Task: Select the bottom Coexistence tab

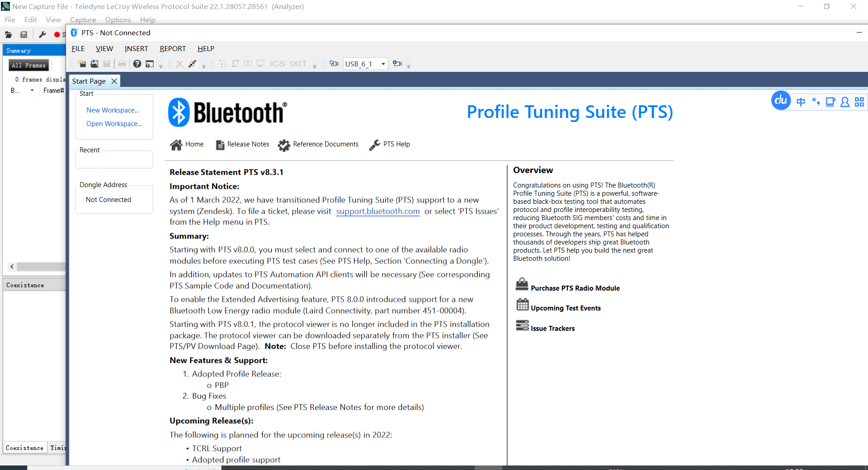Action: (x=25, y=448)
